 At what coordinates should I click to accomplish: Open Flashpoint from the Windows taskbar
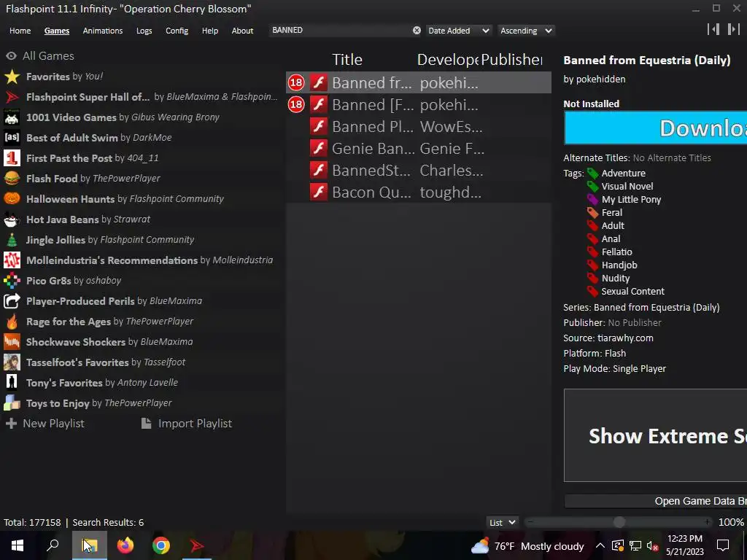(197, 545)
